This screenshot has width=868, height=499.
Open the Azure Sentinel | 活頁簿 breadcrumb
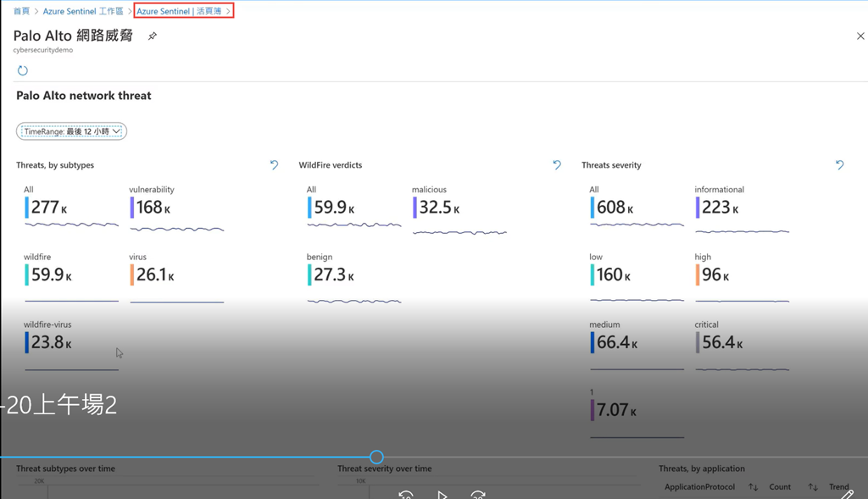(179, 11)
